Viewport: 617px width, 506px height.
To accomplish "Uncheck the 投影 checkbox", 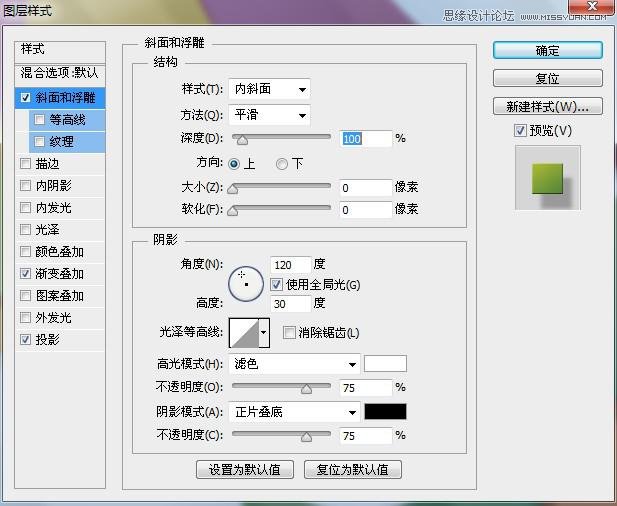I will tap(26, 339).
